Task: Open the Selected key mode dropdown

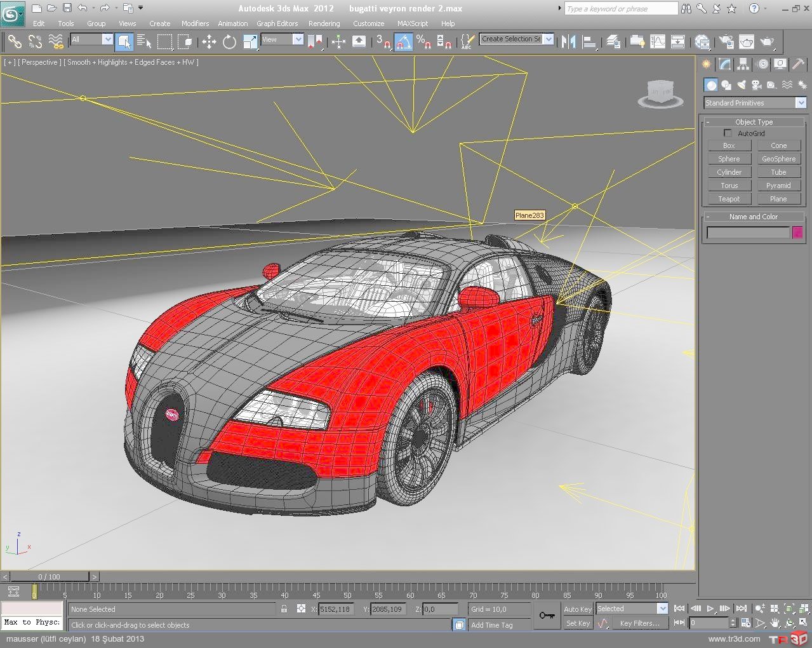Action: click(x=662, y=609)
